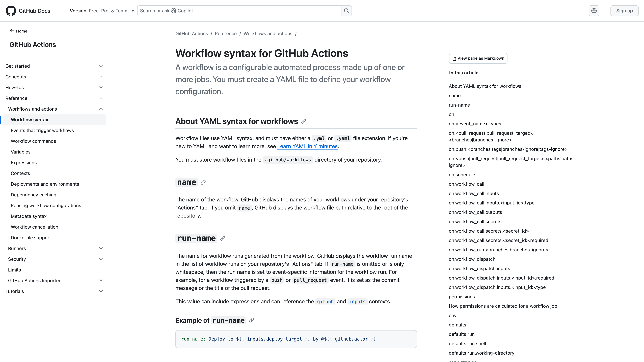
Task: Click the GitHub Docs logo icon
Action: 11,11
